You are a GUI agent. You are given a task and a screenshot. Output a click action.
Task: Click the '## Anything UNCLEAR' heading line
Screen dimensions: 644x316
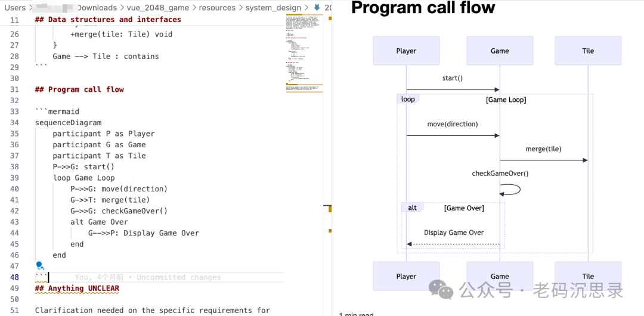(x=77, y=289)
